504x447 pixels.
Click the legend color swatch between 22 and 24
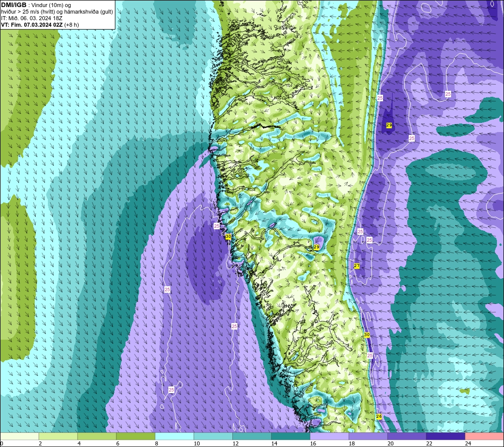(x=446, y=436)
